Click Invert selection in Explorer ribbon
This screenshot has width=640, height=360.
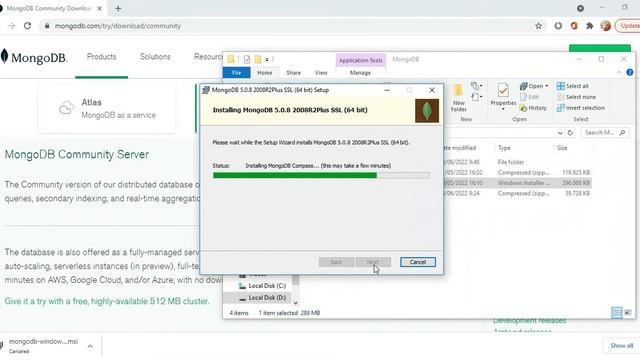point(581,108)
